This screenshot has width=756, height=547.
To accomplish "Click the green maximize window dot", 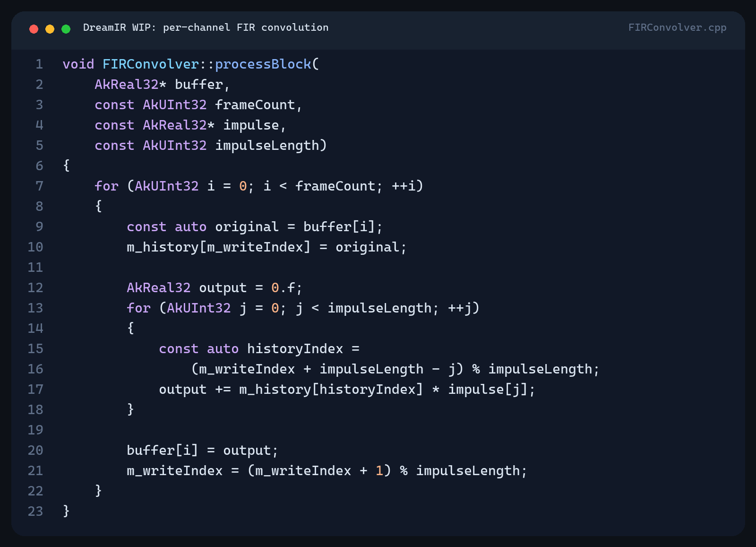I will (x=66, y=29).
